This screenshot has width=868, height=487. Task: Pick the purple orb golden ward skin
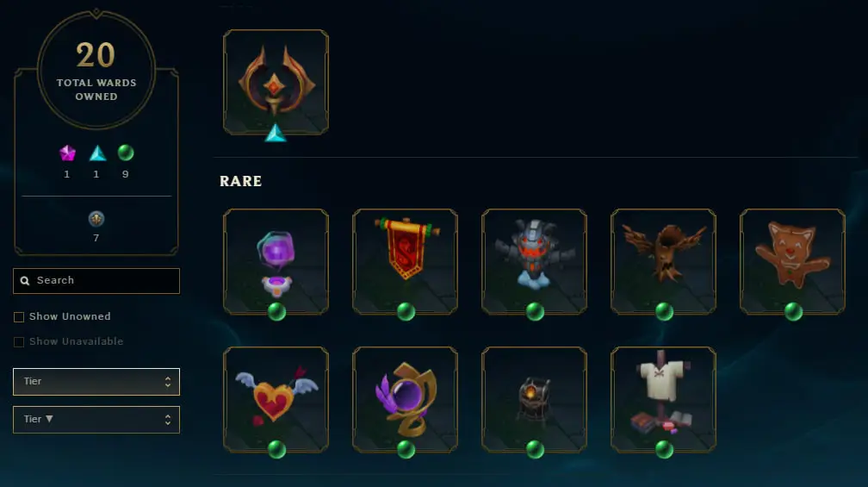pyautogui.click(x=406, y=399)
